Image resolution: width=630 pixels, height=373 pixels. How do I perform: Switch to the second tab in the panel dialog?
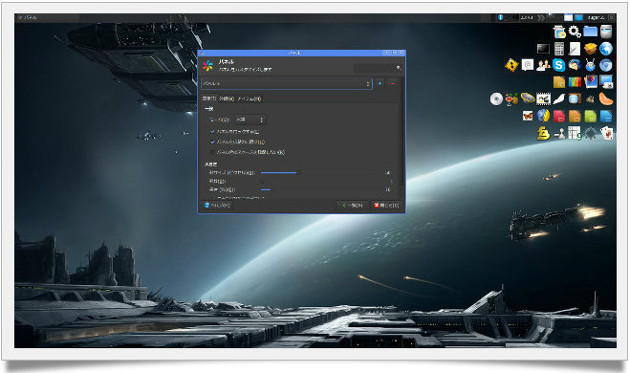click(227, 98)
